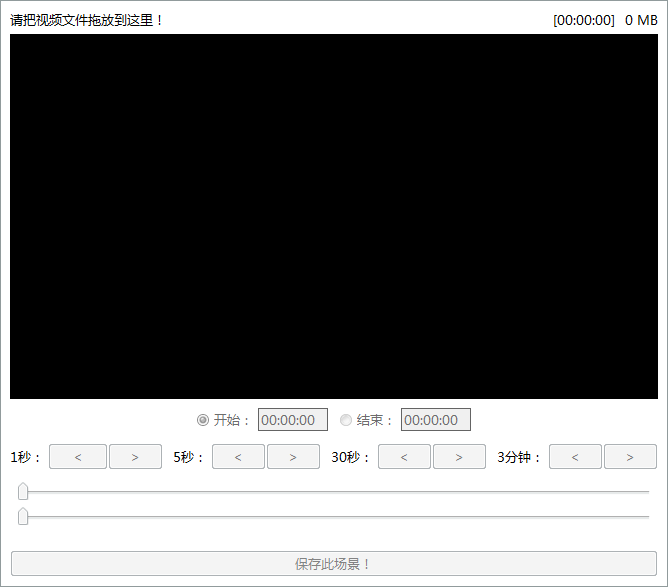Click the [00:00:00] duration text
Screen dimensions: 668x587
(x=584, y=20)
